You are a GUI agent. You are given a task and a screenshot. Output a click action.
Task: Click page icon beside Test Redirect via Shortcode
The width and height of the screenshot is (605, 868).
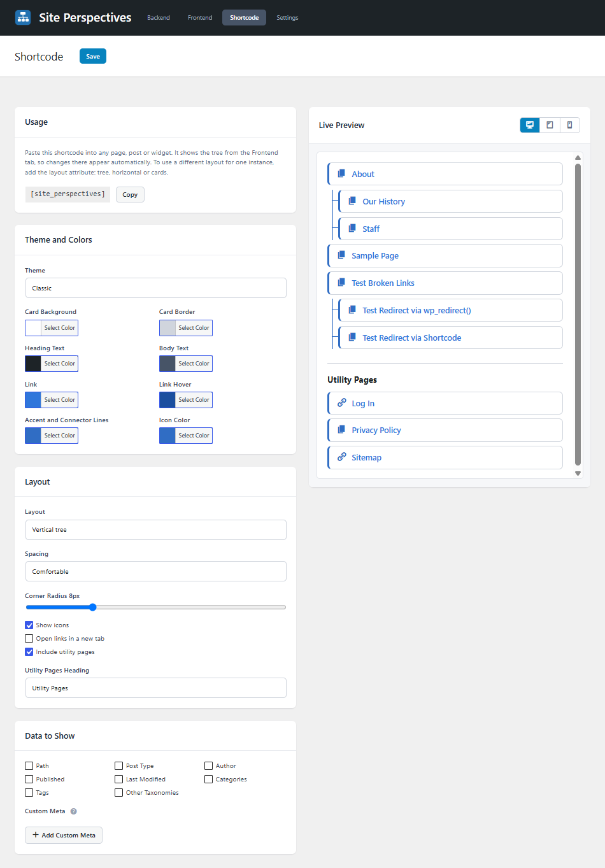click(352, 337)
